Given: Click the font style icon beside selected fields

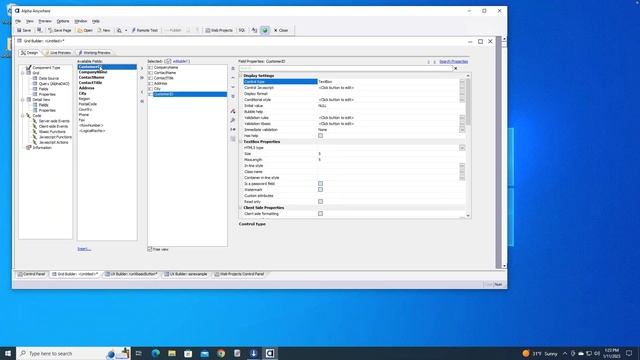Looking at the screenshot, I should point(233,111).
